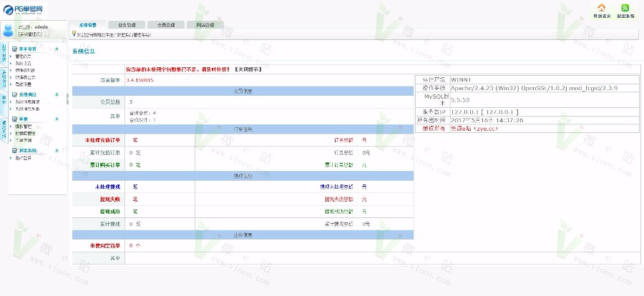This screenshot has height=296, width=644.
Task: Click the 订单信息 blue section bar
Action: tap(243, 129)
